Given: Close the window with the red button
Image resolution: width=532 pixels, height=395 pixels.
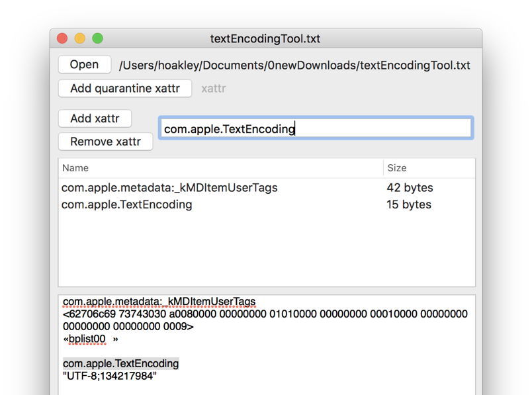Looking at the screenshot, I should tap(63, 38).
